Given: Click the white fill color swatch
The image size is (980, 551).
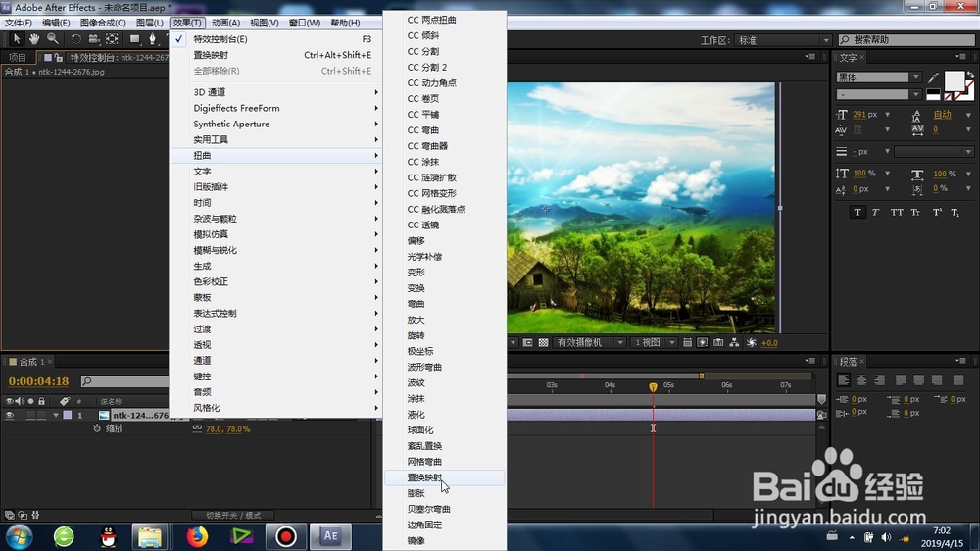Looking at the screenshot, I should (x=954, y=81).
